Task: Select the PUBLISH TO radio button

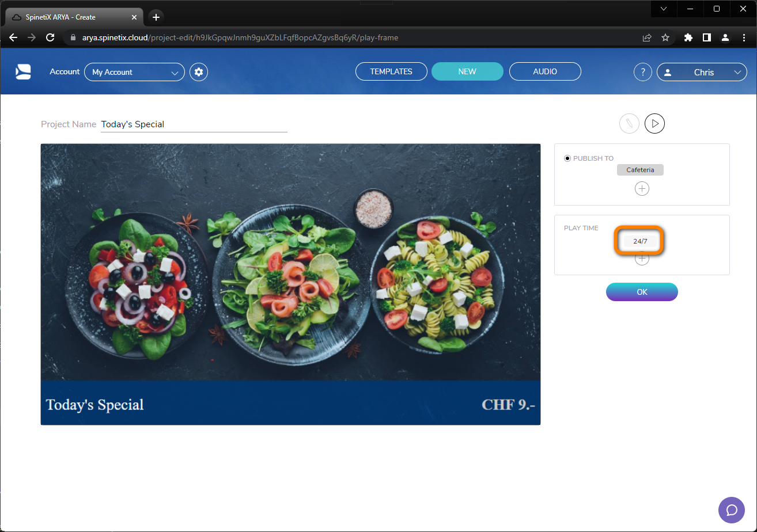Action: [567, 158]
